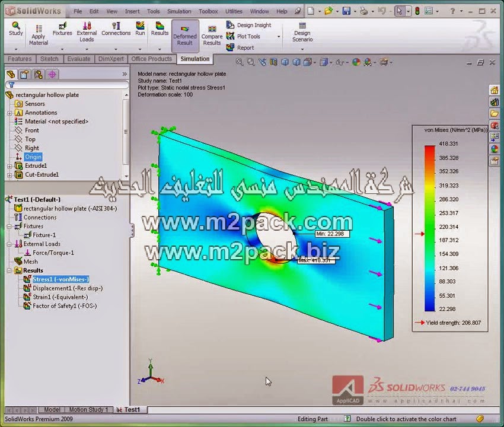Open the Design Scenario tool
Viewport: 504px width, 427px height.
[302, 32]
